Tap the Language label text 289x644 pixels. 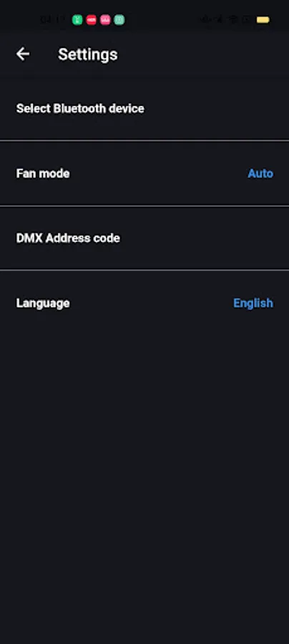43,303
